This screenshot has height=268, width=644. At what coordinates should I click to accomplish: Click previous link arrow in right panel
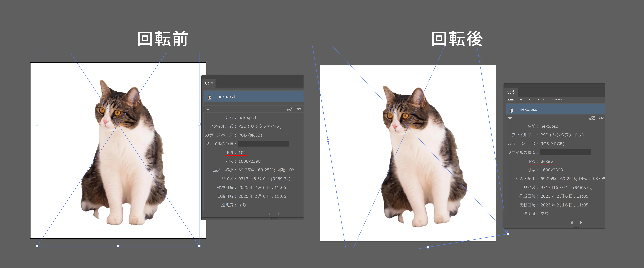point(572,222)
